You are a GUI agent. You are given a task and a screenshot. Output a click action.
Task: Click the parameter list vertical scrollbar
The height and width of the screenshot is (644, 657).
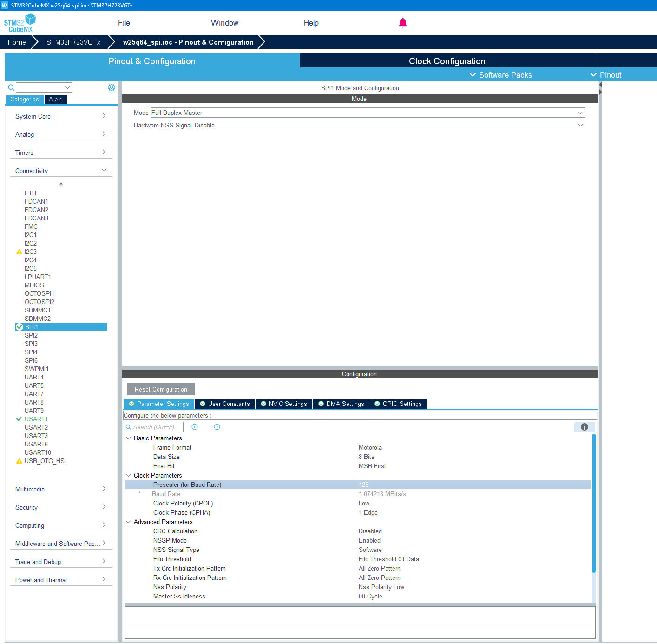tap(594, 504)
